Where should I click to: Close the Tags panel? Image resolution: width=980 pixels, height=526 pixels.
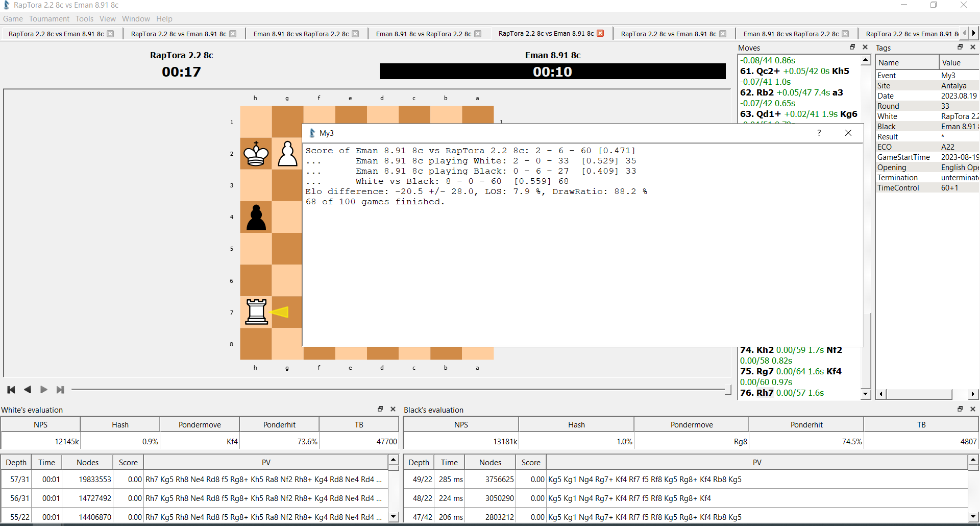pyautogui.click(x=973, y=47)
